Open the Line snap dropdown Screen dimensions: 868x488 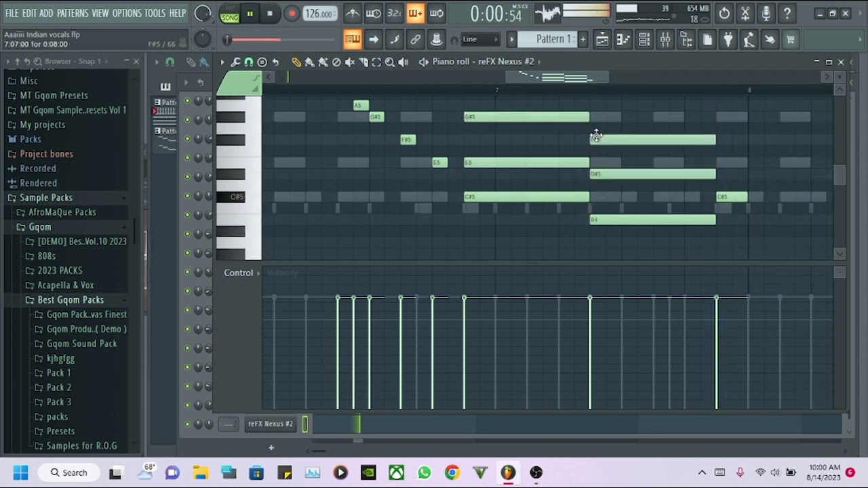click(x=480, y=39)
